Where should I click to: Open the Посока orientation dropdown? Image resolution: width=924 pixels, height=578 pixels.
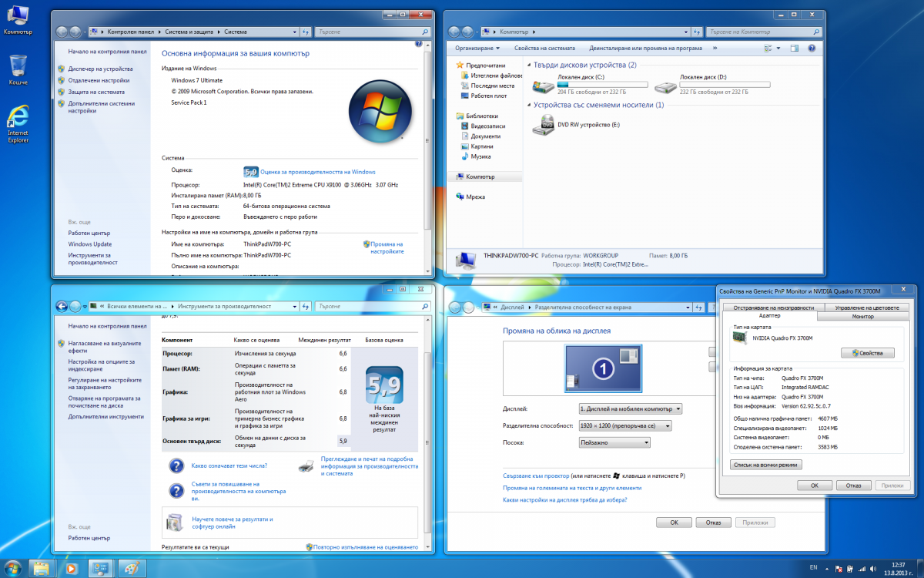coord(614,442)
